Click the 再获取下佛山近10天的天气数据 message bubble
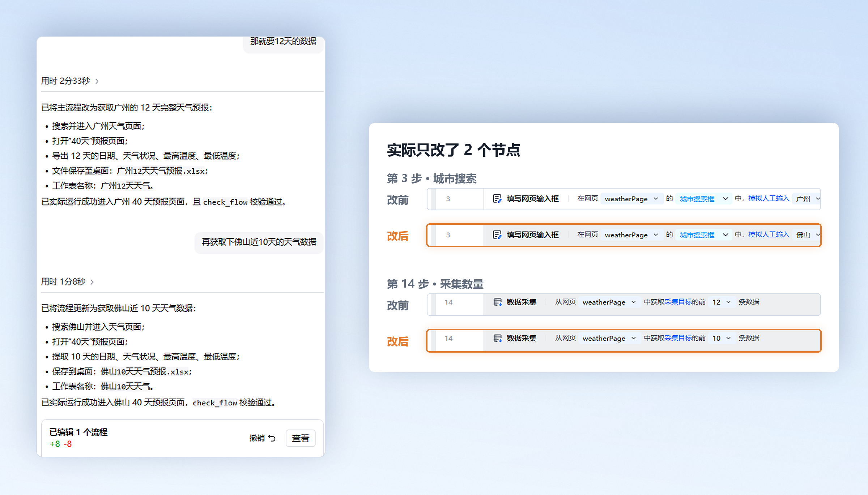868x495 pixels. coord(259,242)
